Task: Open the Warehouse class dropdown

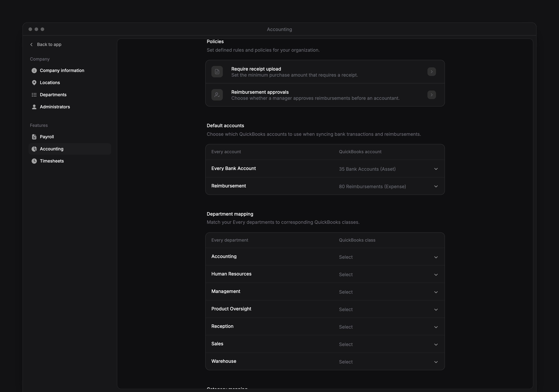Action: tap(389, 362)
